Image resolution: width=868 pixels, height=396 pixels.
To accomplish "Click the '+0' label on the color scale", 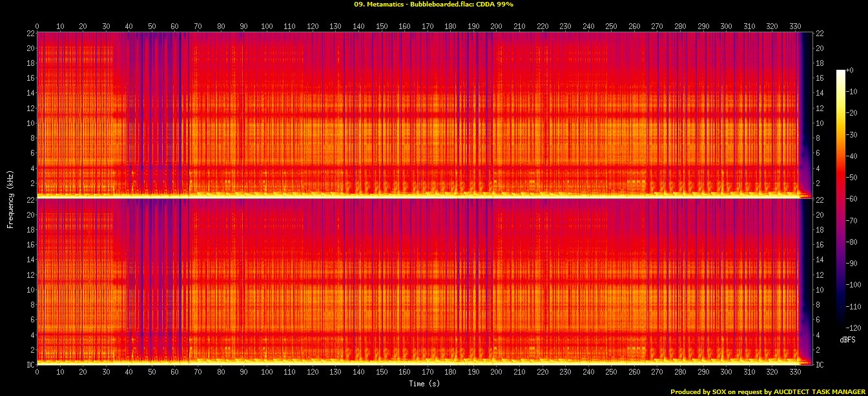I will [849, 70].
